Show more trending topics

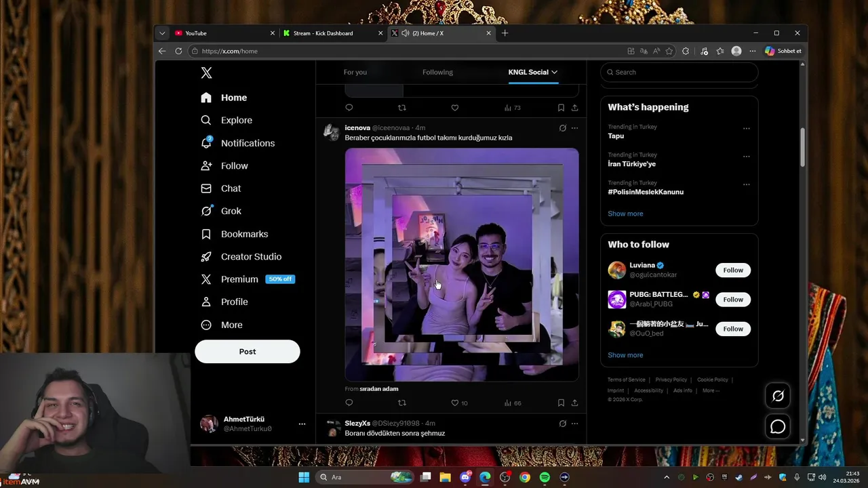(x=625, y=213)
